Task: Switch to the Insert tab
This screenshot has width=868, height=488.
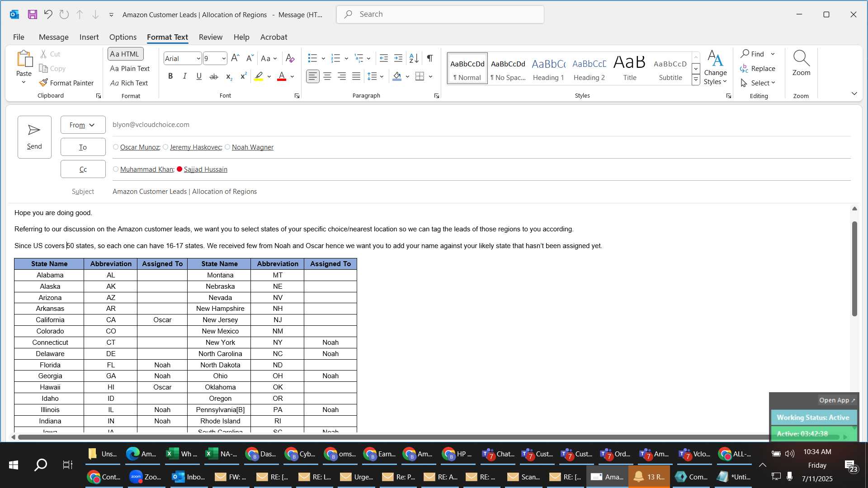Action: [x=89, y=37]
